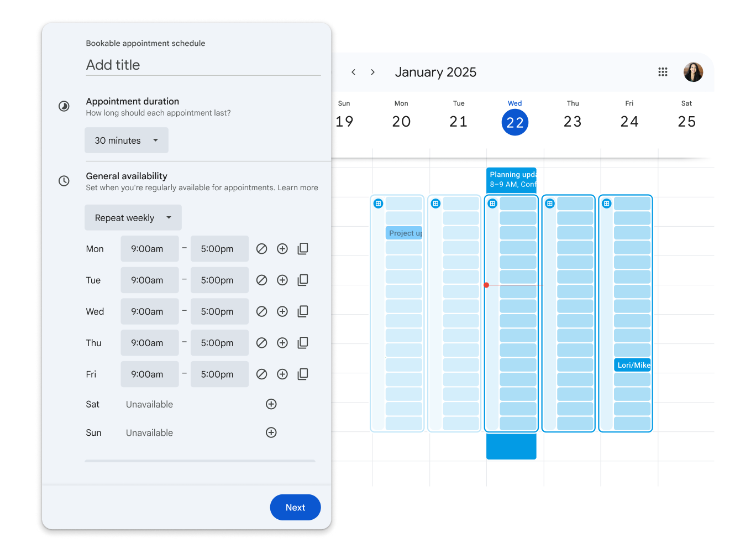Add availability for Saturday

tap(271, 404)
